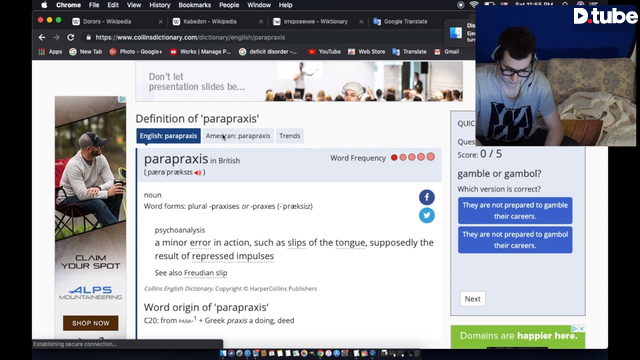Screen dimensions: 640x360
Task: Follow the 'slips' word link
Action: coord(297,243)
